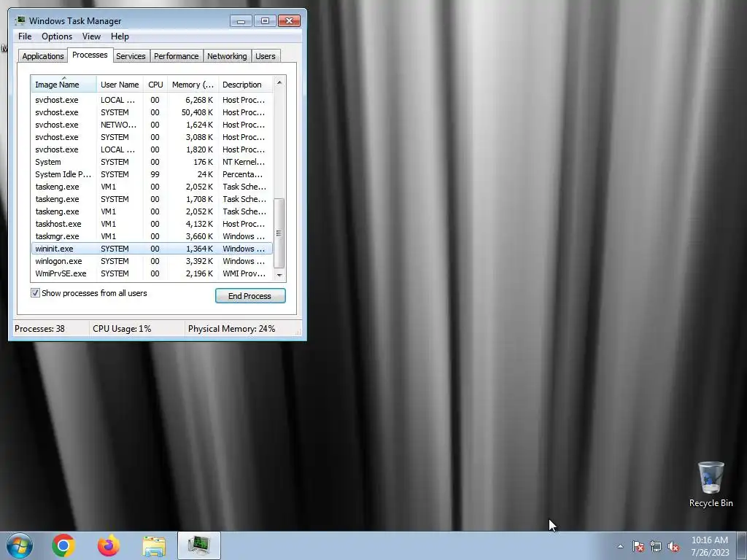Click the process list scroll down arrow

click(279, 275)
